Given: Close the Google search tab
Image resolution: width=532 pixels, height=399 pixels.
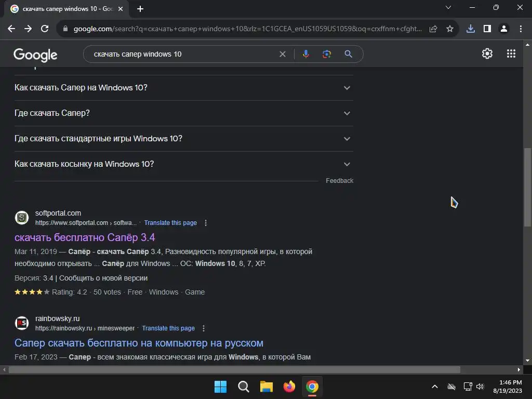Looking at the screenshot, I should 121,9.
